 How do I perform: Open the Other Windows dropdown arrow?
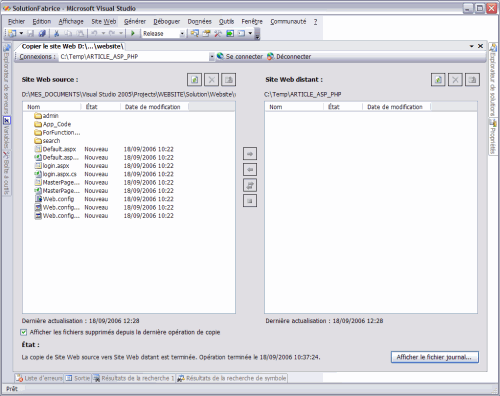tap(250, 33)
